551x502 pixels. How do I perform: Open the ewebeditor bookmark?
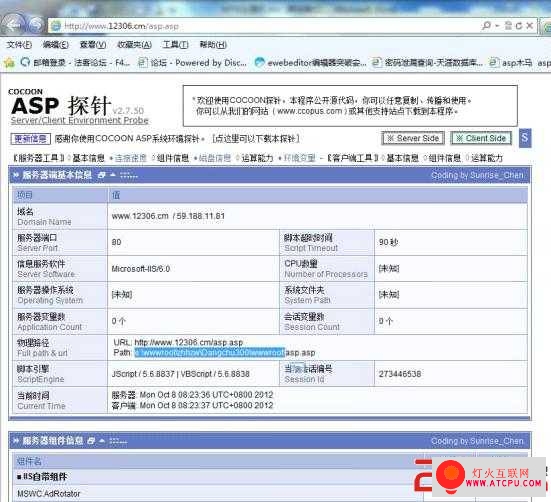(x=311, y=63)
